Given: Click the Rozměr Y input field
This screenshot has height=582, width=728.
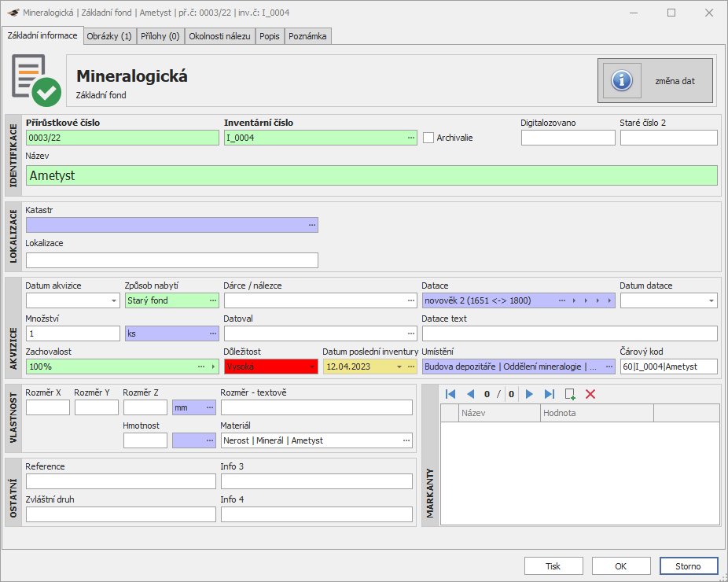Looking at the screenshot, I should [97, 407].
